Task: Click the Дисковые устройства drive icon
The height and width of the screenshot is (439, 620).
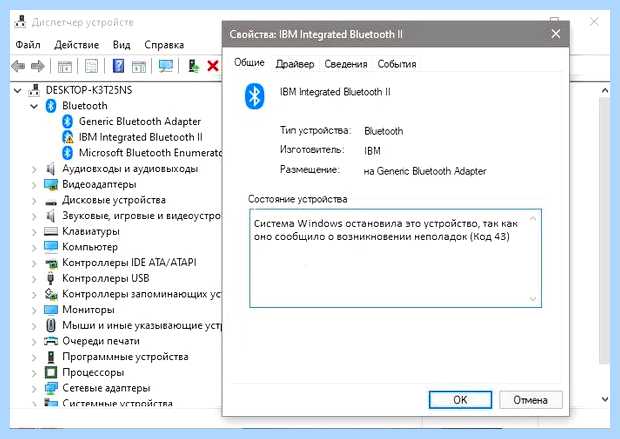Action: (51, 202)
